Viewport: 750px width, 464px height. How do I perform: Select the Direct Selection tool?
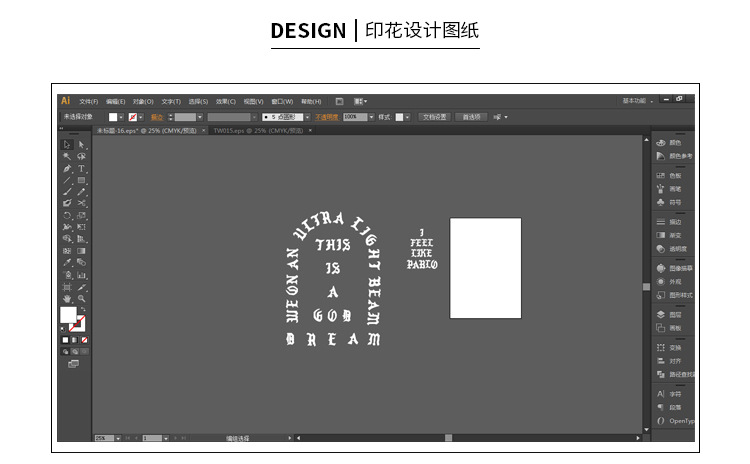point(81,144)
